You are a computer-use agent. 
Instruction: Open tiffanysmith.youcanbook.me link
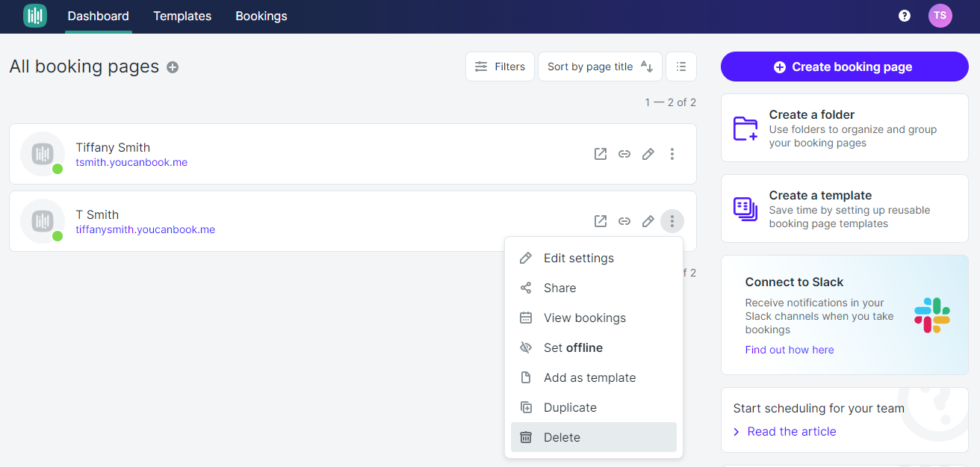click(x=146, y=229)
